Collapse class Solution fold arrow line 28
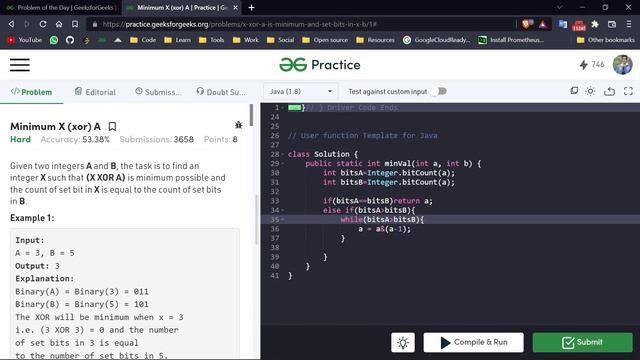The image size is (640, 360). [x=282, y=154]
